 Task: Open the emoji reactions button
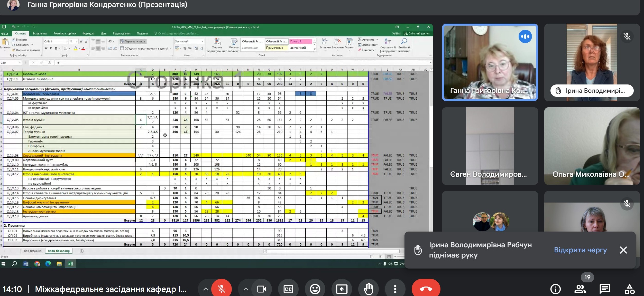[x=315, y=289]
